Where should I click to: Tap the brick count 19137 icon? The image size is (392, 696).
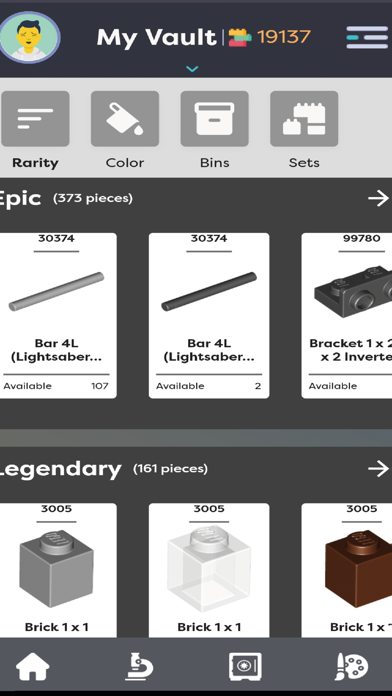click(x=240, y=37)
